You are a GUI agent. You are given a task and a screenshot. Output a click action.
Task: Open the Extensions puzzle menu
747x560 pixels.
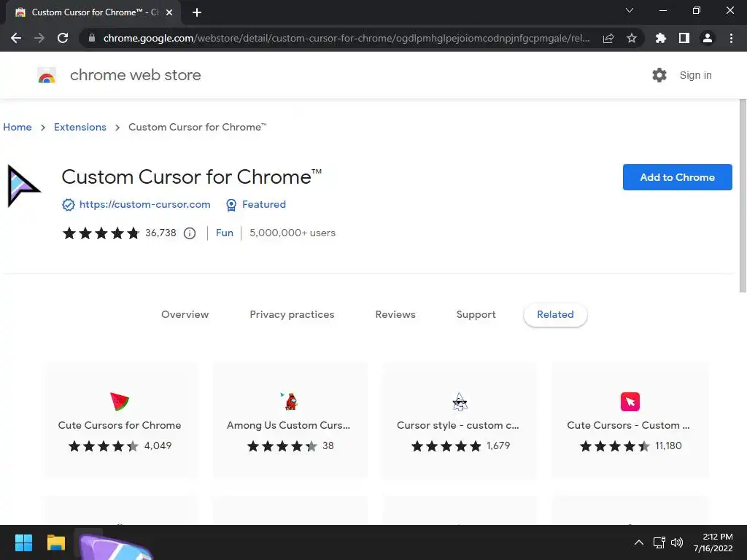(x=661, y=38)
